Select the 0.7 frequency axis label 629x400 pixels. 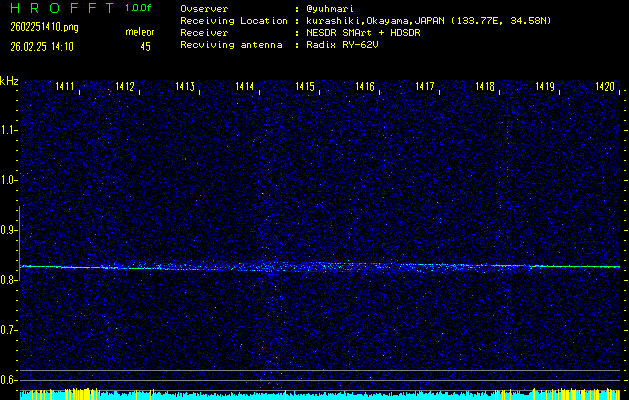pyautogui.click(x=9, y=330)
